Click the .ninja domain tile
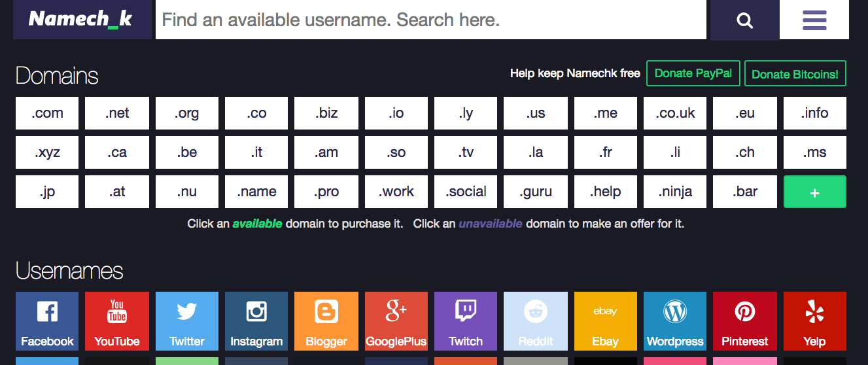The image size is (868, 365). click(675, 192)
